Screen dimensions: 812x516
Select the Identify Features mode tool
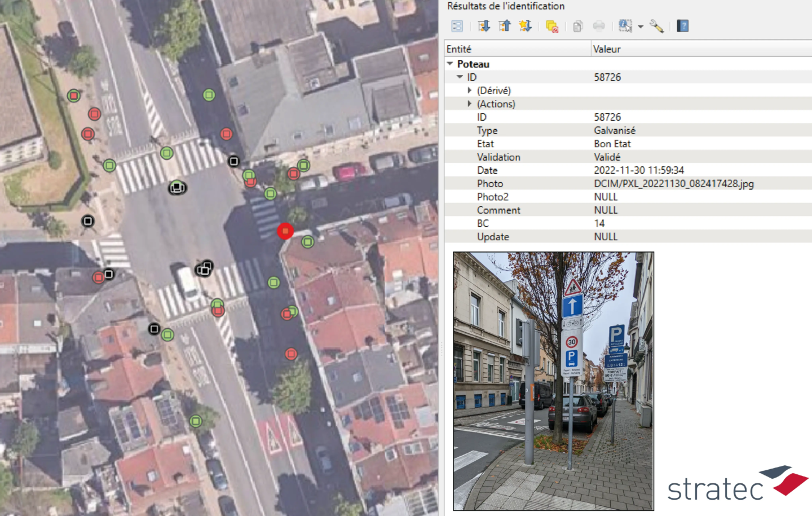coord(625,26)
